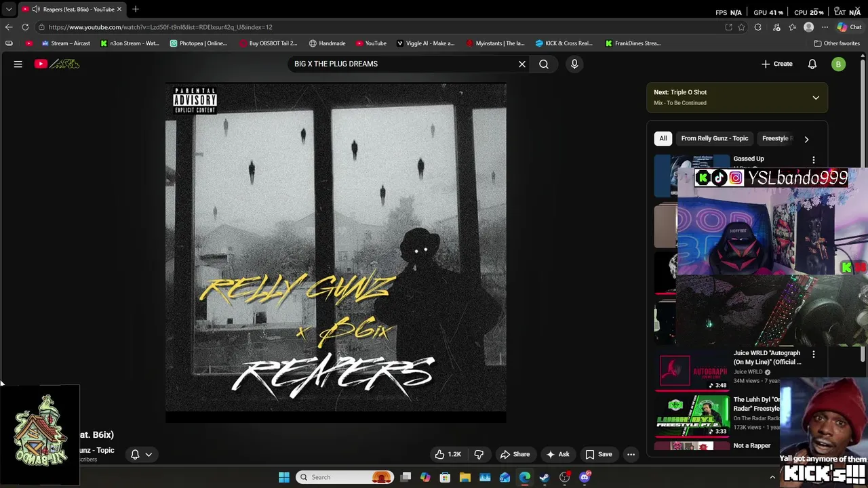Click the taskbar Search box
The width and height of the screenshot is (868, 488).
(346, 477)
